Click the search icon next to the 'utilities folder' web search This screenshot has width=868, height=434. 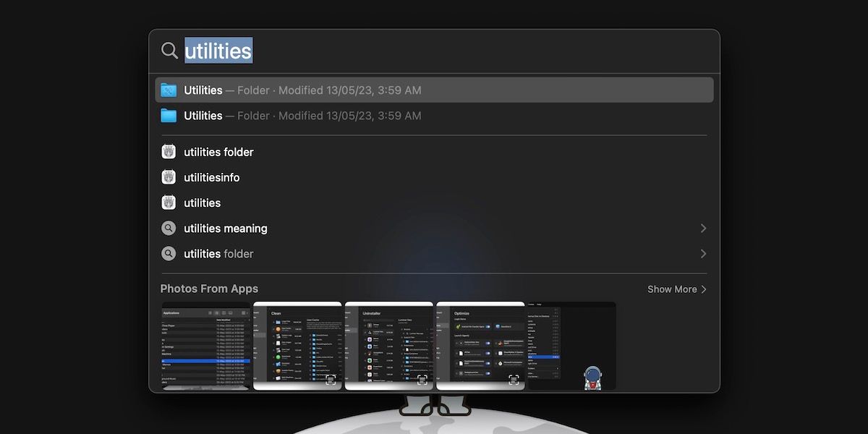168,254
